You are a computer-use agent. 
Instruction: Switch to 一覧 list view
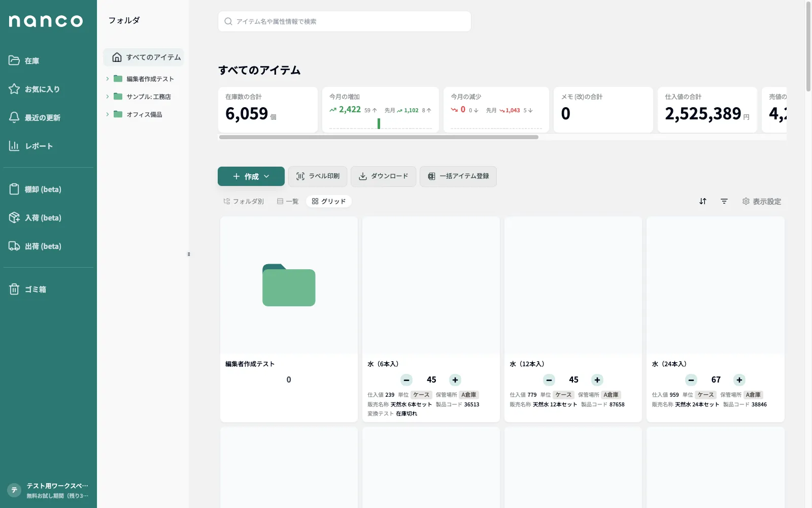click(288, 201)
